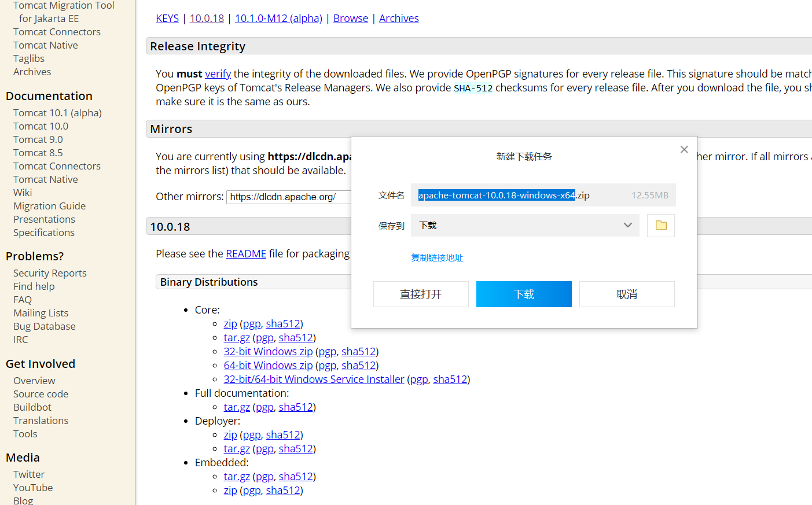This screenshot has height=505, width=812.
Task: Open Tools link
Action: [x=25, y=434]
